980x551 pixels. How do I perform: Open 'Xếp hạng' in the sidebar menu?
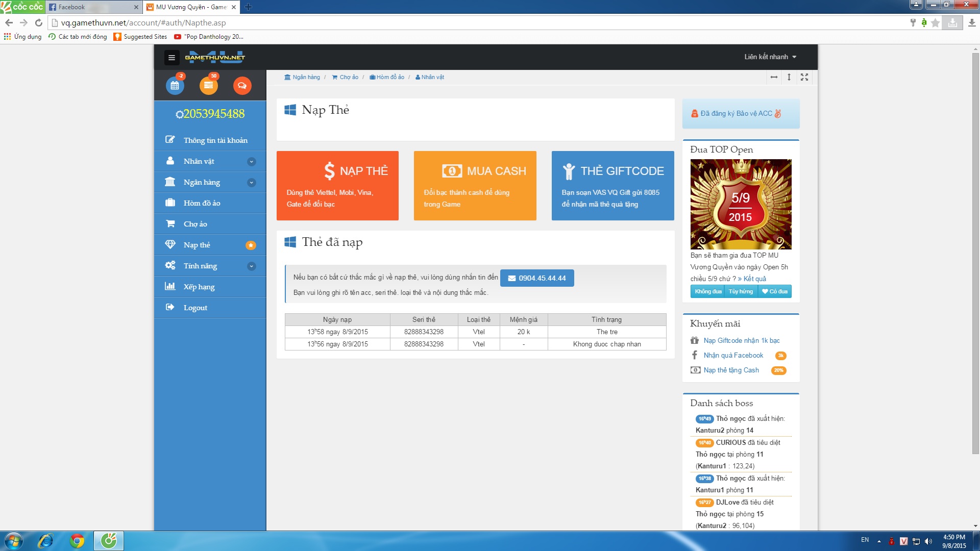[x=199, y=287]
